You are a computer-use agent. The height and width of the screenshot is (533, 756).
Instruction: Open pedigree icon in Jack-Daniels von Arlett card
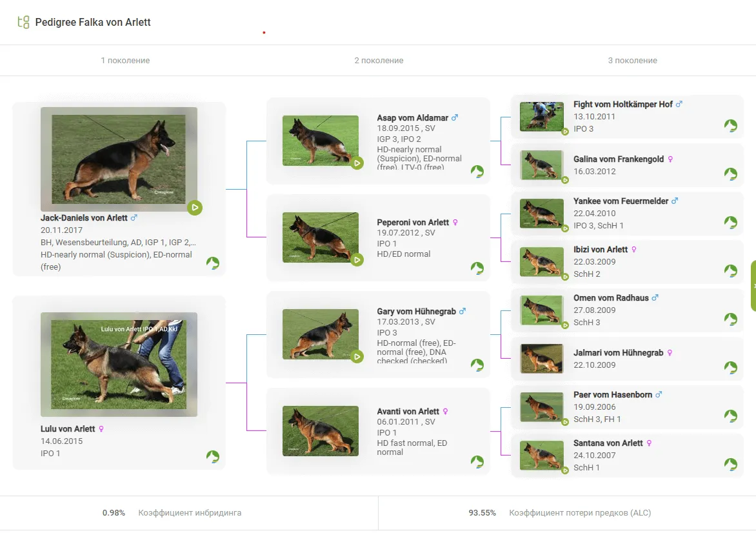pos(213,263)
